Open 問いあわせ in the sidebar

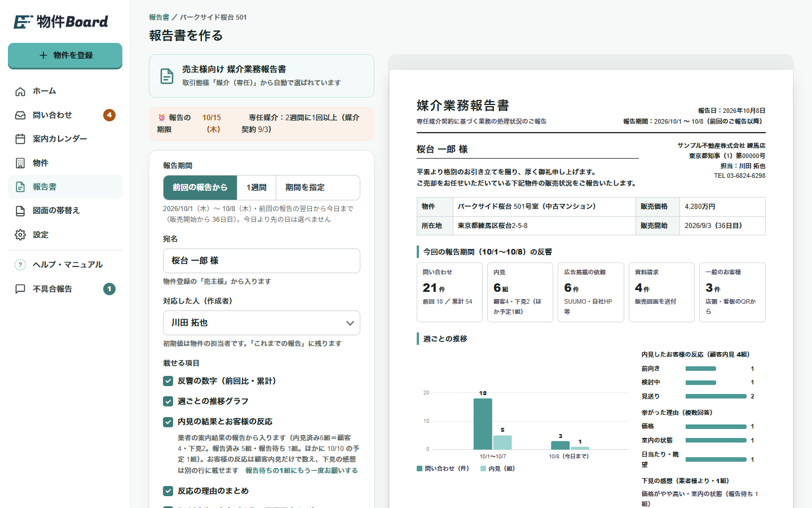(65, 115)
